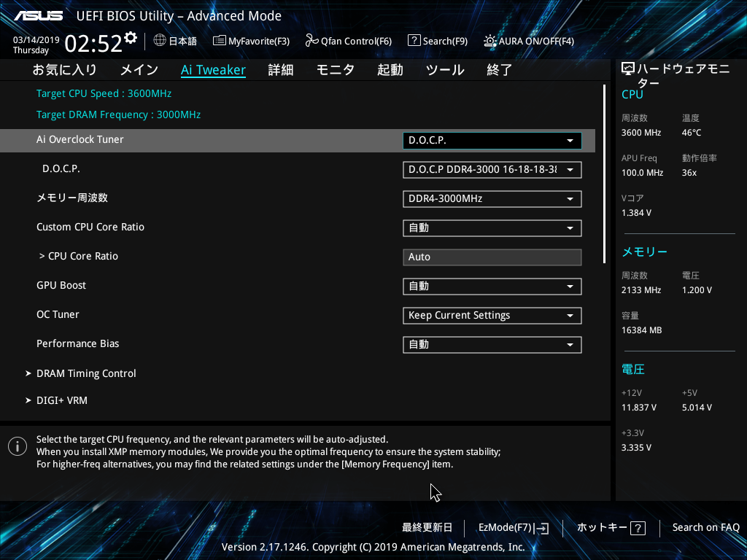Select the Performance Bias label

pos(77,344)
